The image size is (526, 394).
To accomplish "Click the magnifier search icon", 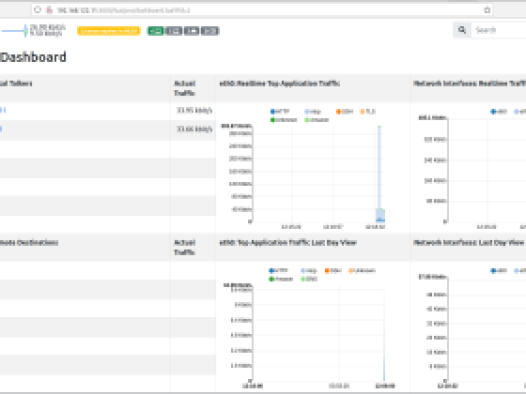I will point(462,30).
